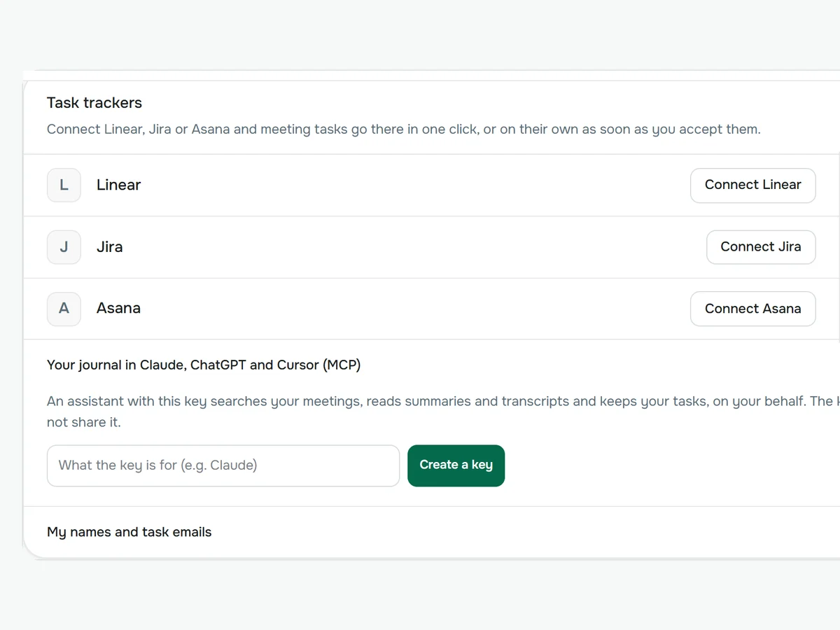Image resolution: width=840 pixels, height=630 pixels.
Task: Select the "Jira" row label
Action: click(x=110, y=247)
